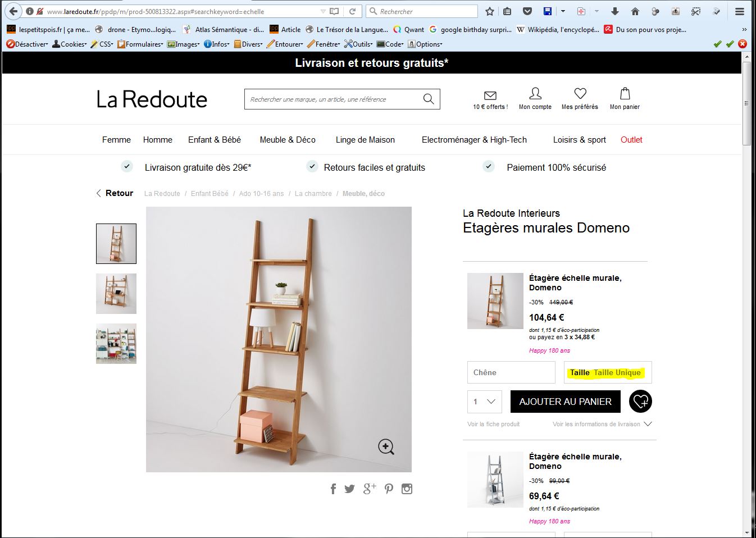Click the magnifier in the La Redoute search box
The image size is (756, 538).
(x=429, y=99)
